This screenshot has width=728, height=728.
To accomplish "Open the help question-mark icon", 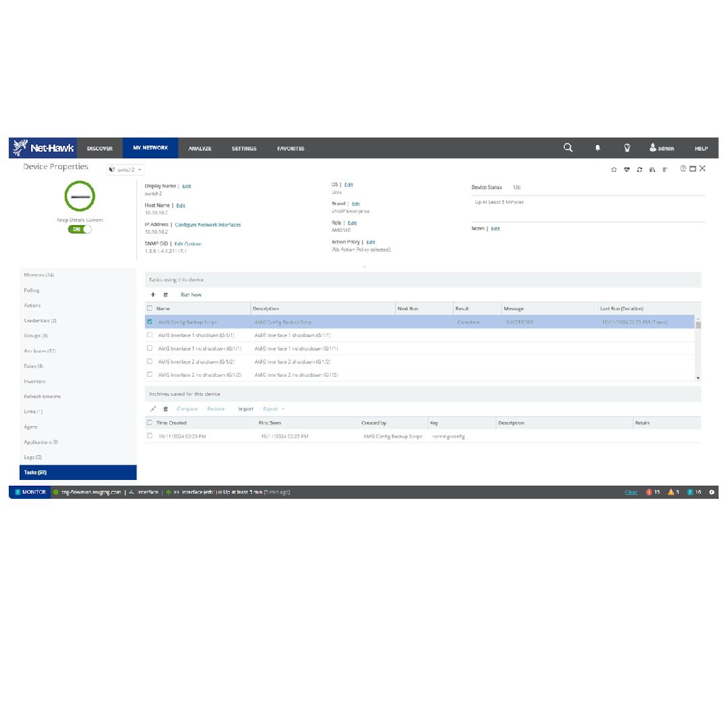I will (683, 169).
